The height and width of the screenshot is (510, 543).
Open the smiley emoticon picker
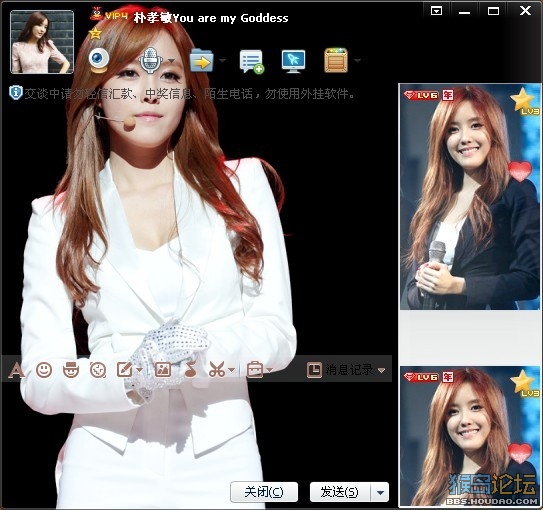[x=44, y=370]
